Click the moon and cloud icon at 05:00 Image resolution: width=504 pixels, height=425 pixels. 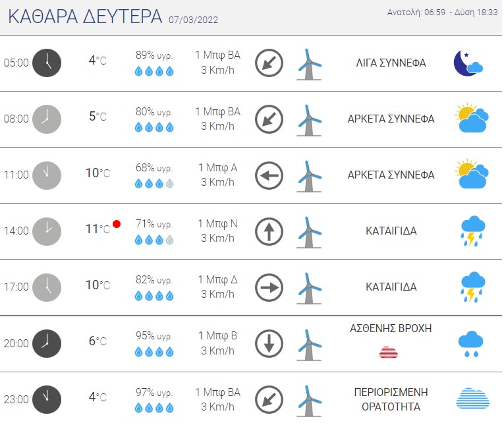point(468,63)
